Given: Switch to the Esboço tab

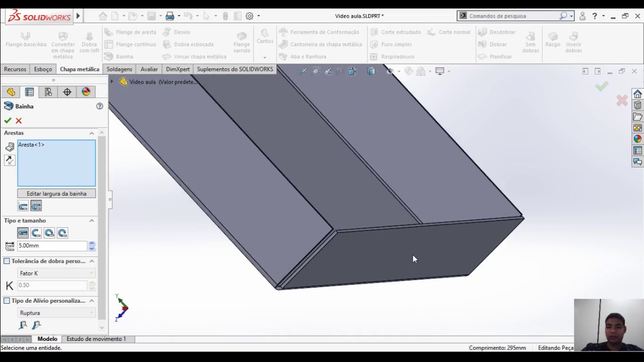Looking at the screenshot, I should pyautogui.click(x=43, y=69).
